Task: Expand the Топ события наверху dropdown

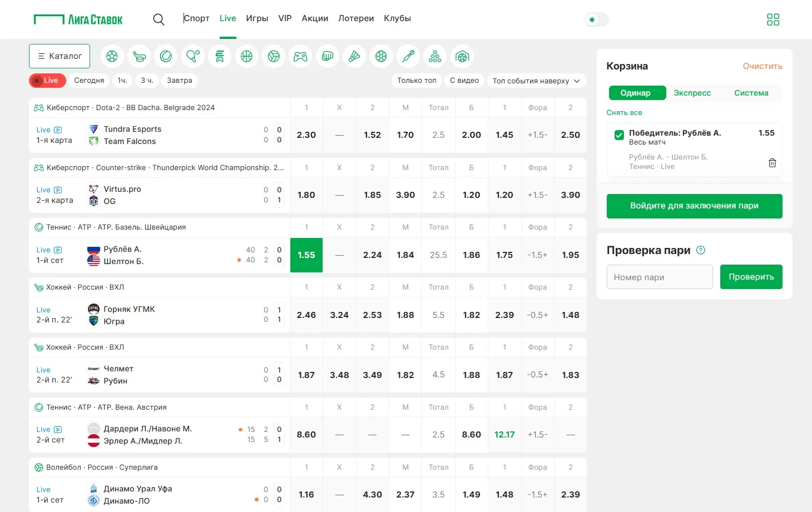Action: coord(536,81)
